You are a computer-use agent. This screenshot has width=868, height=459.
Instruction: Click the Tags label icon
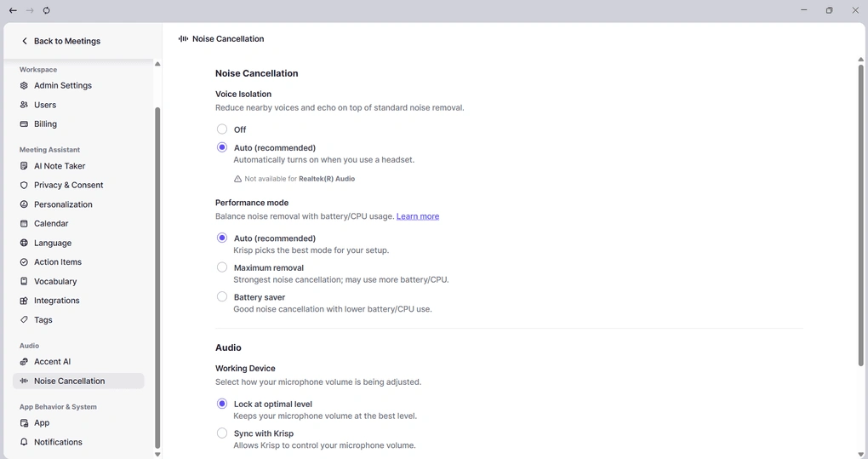tap(24, 319)
